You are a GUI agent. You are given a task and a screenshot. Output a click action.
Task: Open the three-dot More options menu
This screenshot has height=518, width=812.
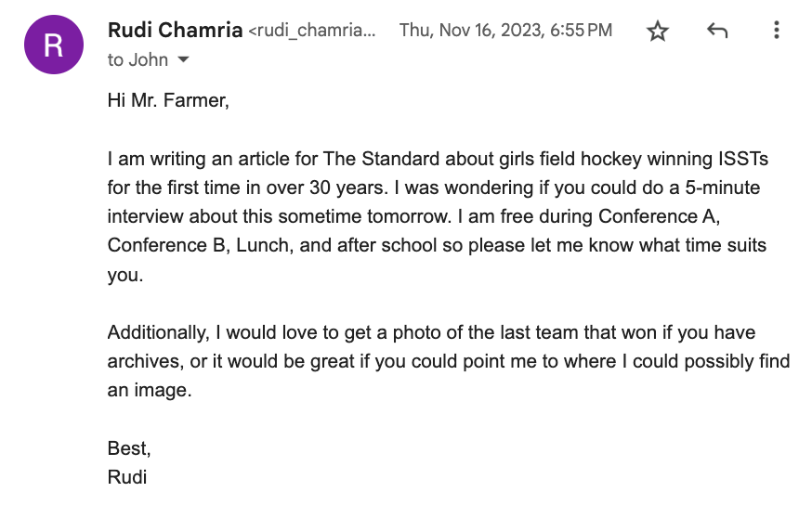click(x=776, y=32)
